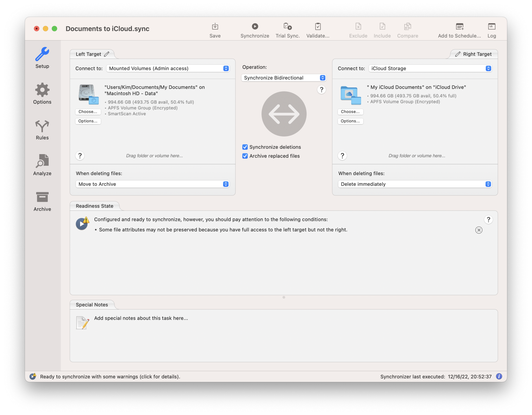Screen dimensions: 532x415
Task: Run a Trial Sync from the toolbar
Action: tap(287, 27)
